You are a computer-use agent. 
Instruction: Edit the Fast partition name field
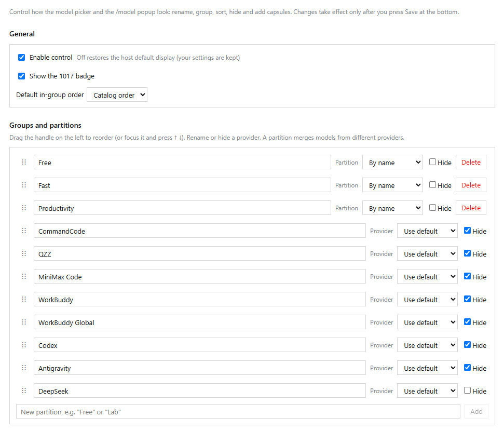[182, 185]
